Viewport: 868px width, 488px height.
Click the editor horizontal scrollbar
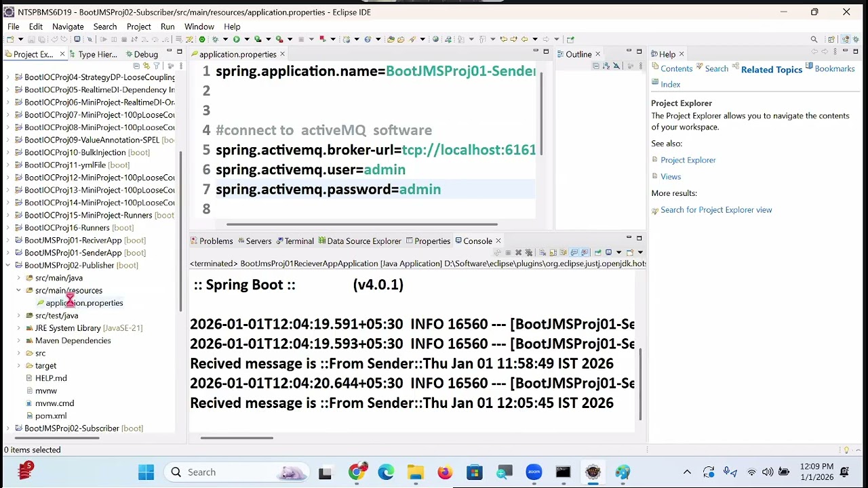pyautogui.click(x=362, y=224)
